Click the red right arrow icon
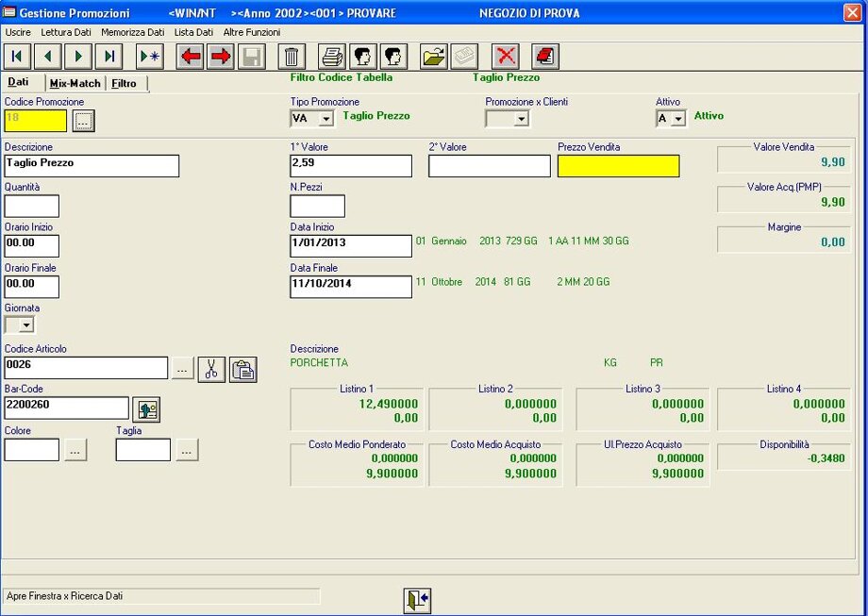868x616 pixels. [221, 57]
